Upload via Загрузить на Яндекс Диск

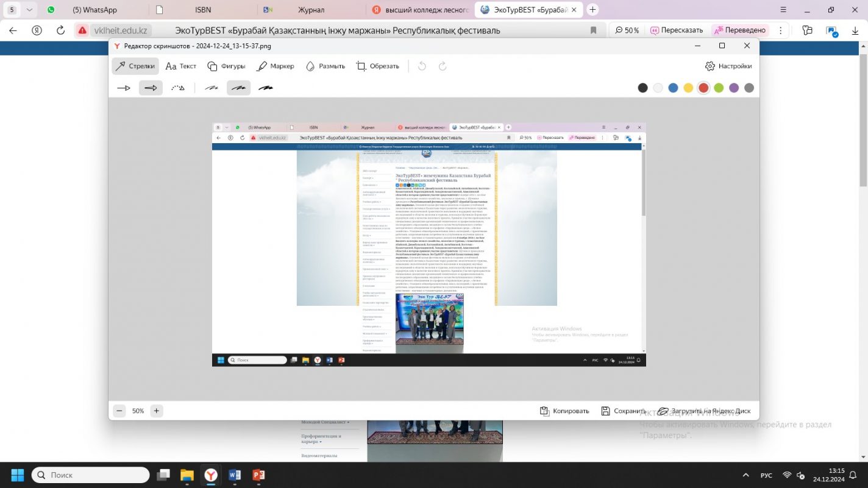click(704, 411)
